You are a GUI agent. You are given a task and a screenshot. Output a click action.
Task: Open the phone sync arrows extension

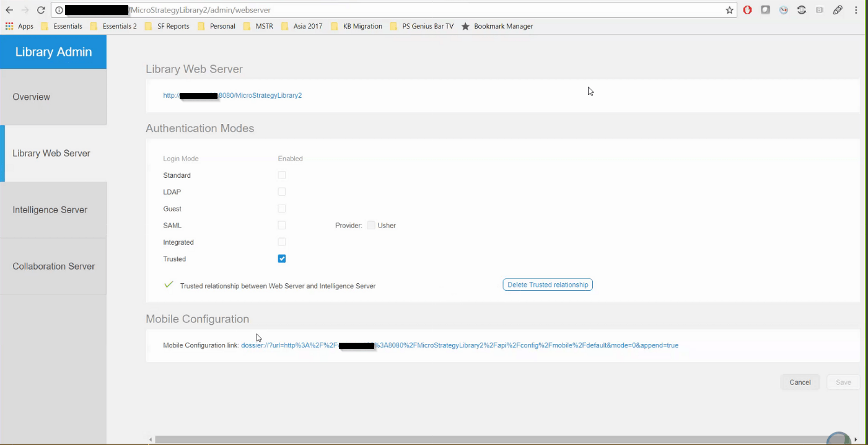click(x=802, y=10)
